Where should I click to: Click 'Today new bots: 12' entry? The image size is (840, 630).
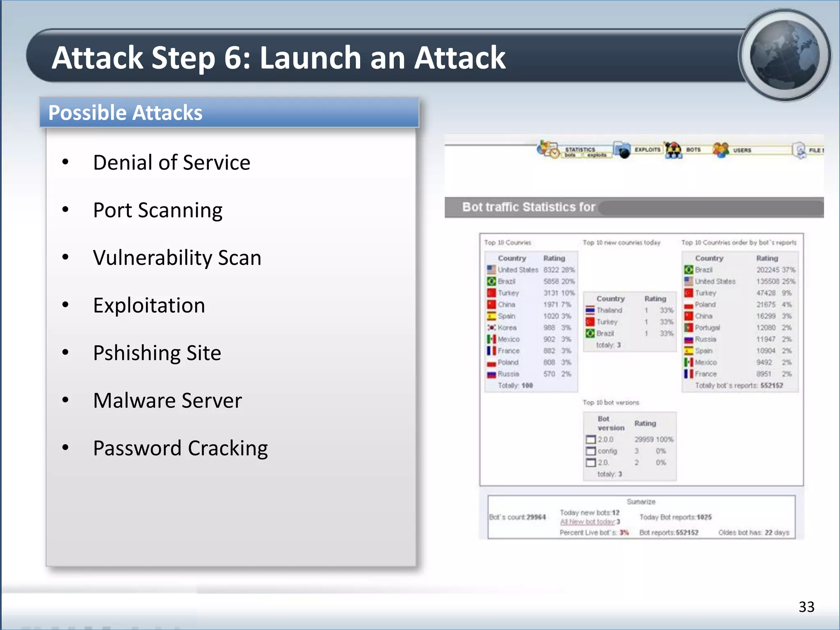(590, 512)
